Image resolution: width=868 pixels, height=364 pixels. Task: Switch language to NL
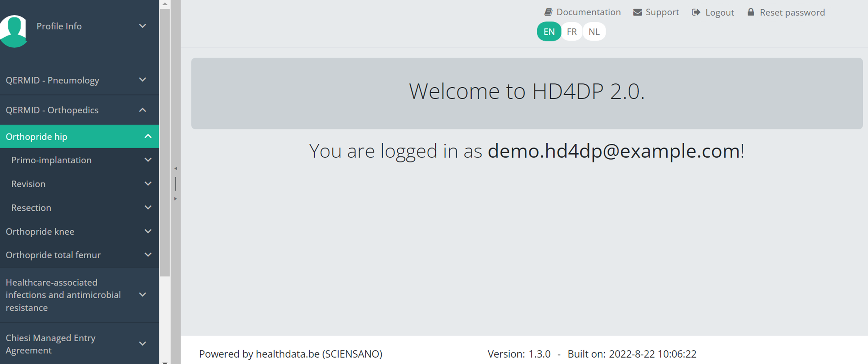click(594, 32)
